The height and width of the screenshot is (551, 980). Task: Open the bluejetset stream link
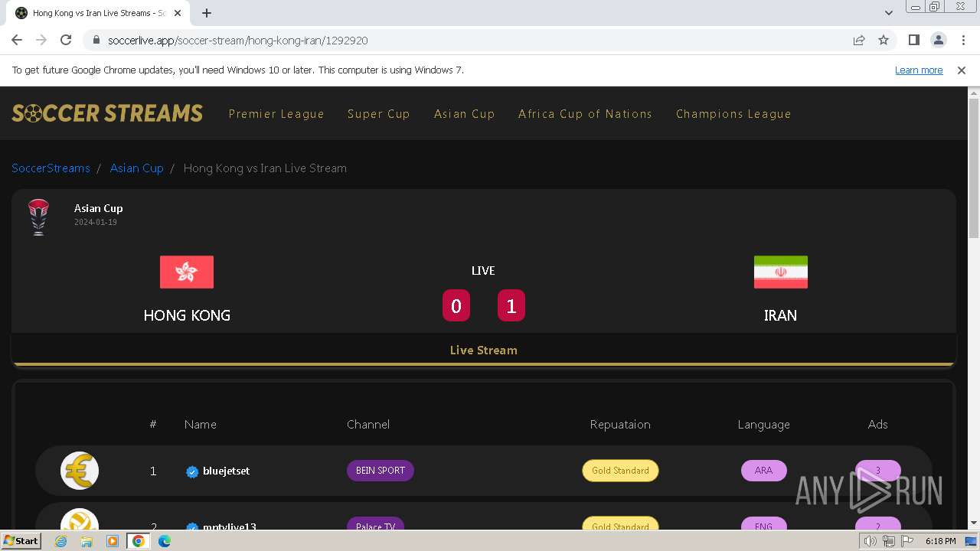[x=226, y=471]
